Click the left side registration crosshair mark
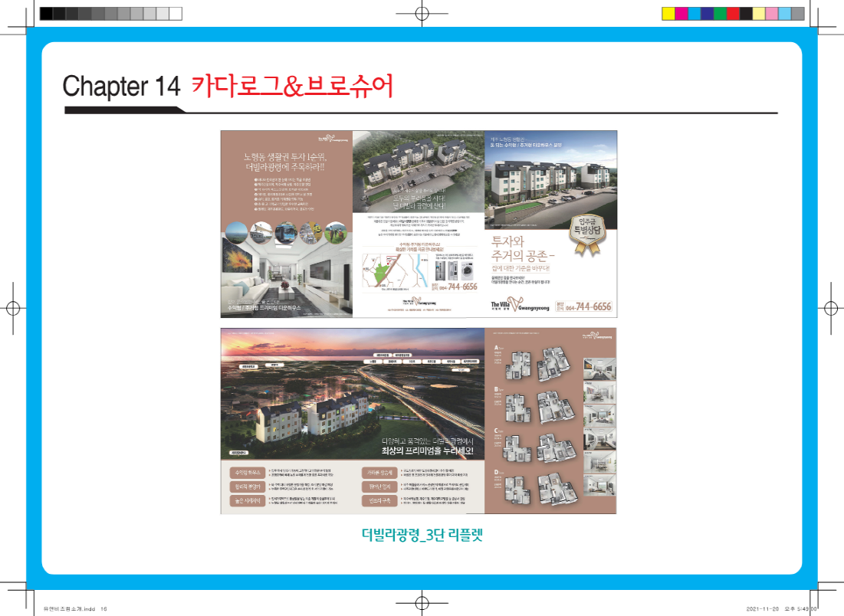The width and height of the screenshot is (844, 616). 13,308
